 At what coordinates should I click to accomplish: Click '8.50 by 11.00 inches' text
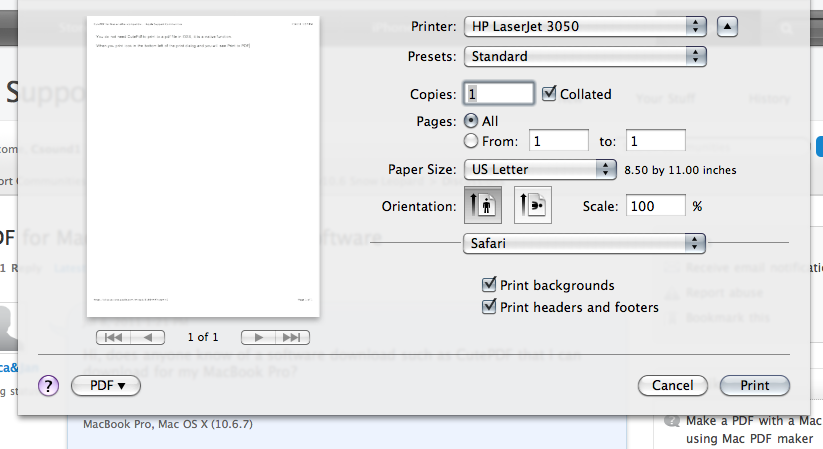point(680,170)
